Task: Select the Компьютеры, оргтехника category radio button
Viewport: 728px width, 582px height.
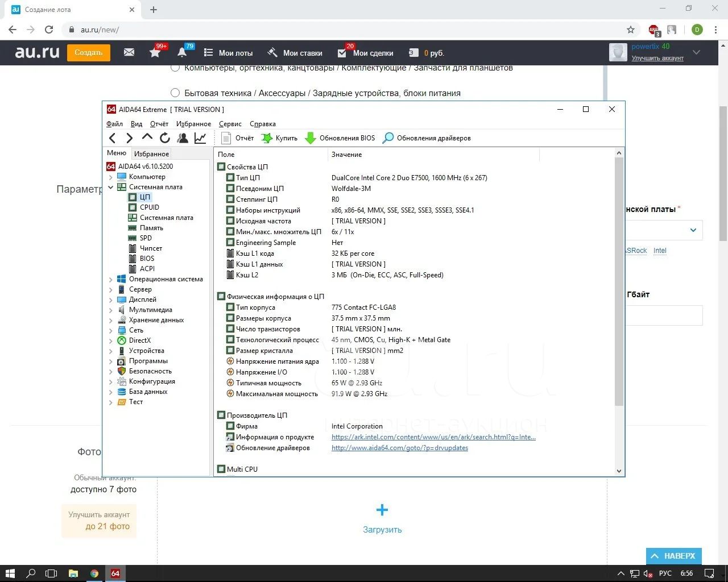Action: [x=175, y=68]
